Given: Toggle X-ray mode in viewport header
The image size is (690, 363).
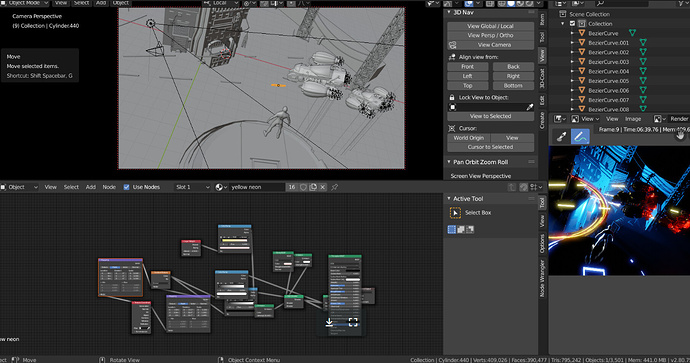Looking at the screenshot, I should [x=490, y=4].
